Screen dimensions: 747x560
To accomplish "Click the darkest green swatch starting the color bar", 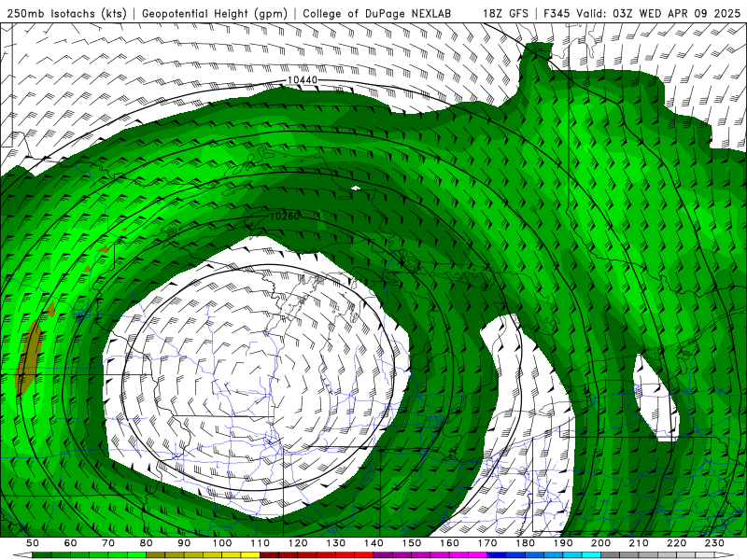I will (42, 555).
